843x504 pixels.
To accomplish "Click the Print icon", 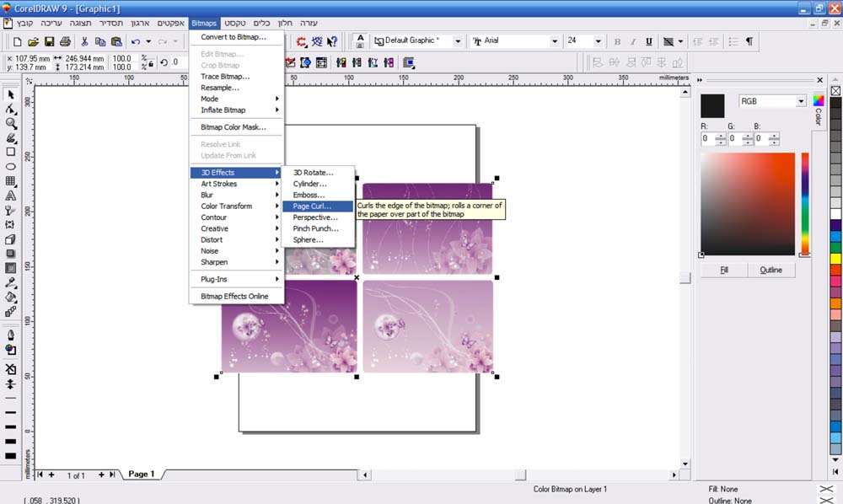I will click(65, 41).
